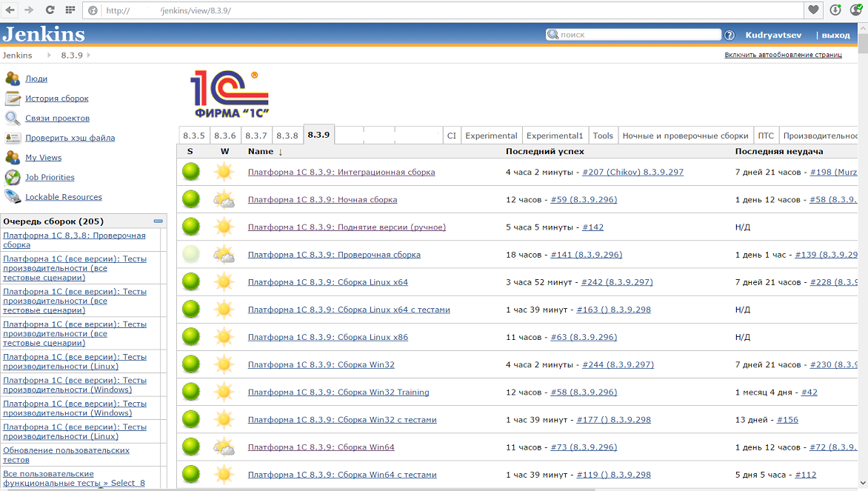Open build #207 (Chikov) 8.3.9.297
The width and height of the screenshot is (868, 491).
pos(632,172)
